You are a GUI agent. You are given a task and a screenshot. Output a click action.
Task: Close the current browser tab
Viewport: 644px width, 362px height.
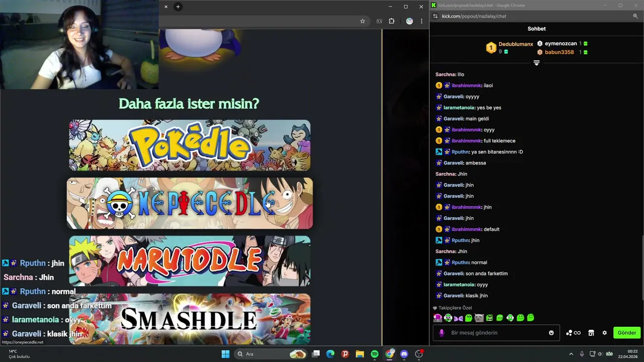(x=166, y=7)
